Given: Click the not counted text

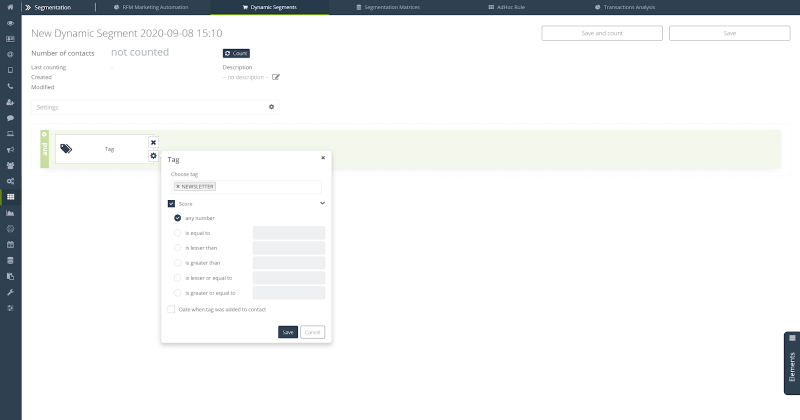Looking at the screenshot, I should (x=140, y=52).
